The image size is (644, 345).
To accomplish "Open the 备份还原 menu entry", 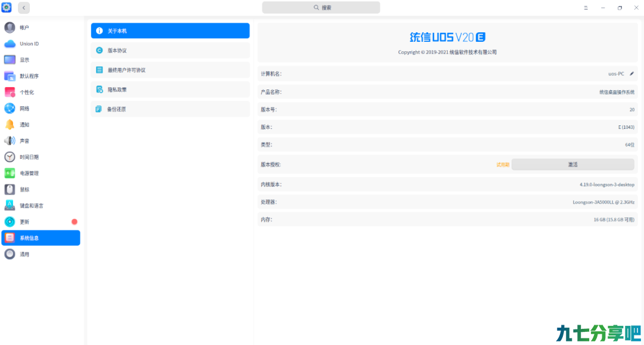I will coord(170,109).
